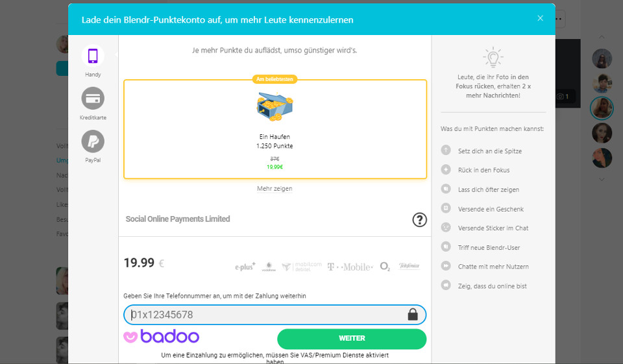Click the badoo logo

coord(162,337)
